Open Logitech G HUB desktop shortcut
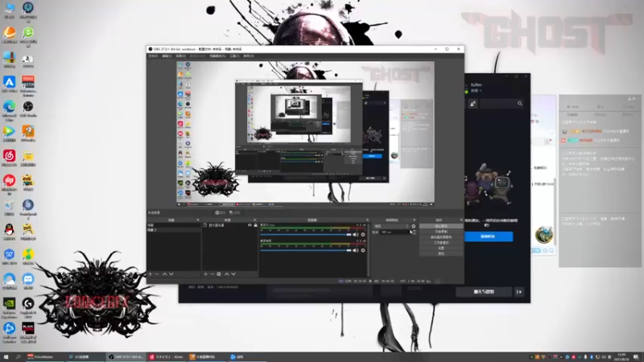 pos(28,308)
